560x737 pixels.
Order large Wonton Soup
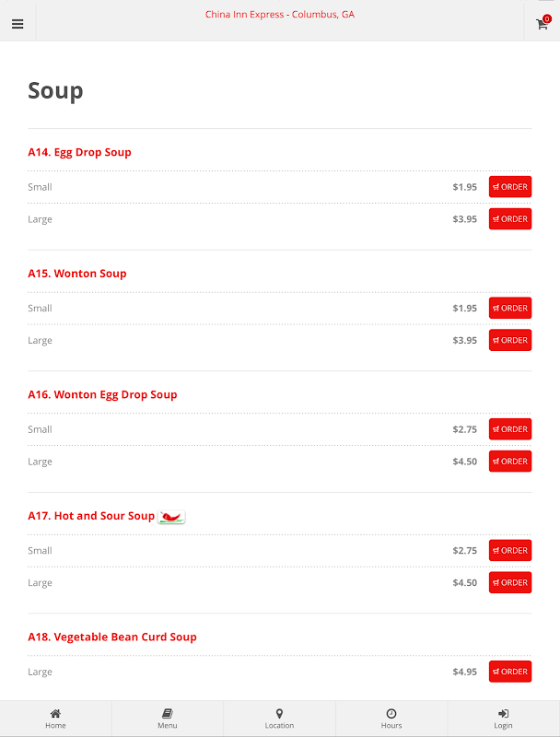[510, 341]
